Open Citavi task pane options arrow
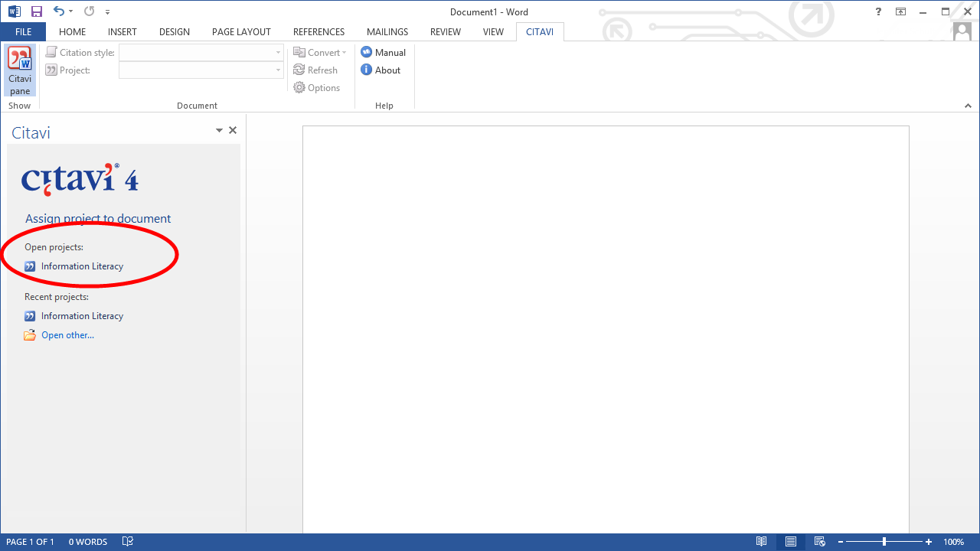The width and height of the screenshot is (980, 551). point(219,131)
